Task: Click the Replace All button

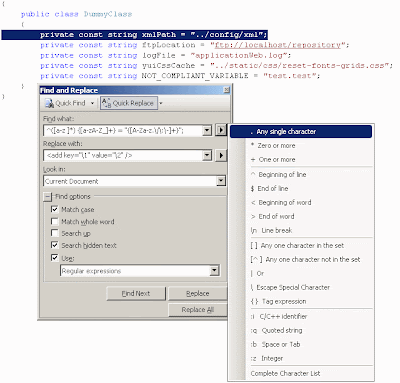Action: pyautogui.click(x=197, y=310)
